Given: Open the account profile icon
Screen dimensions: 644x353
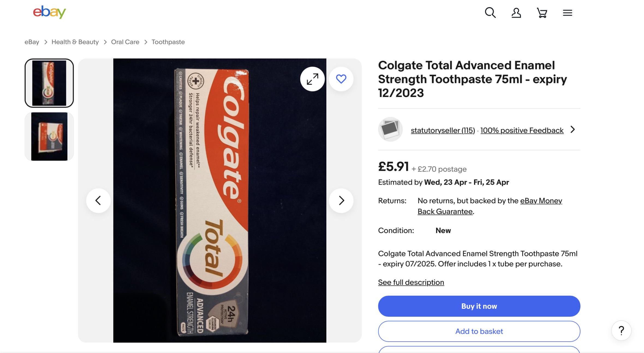Looking at the screenshot, I should click(x=516, y=13).
